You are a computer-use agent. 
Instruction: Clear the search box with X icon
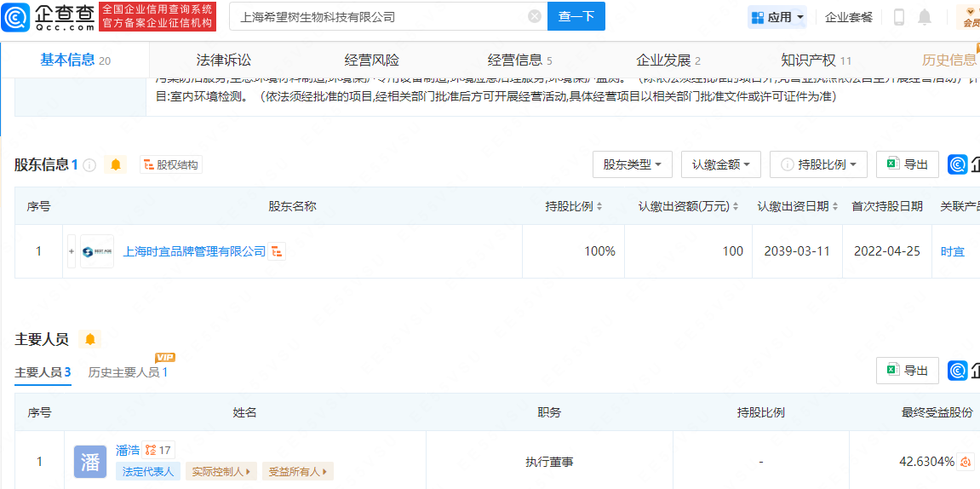[535, 17]
